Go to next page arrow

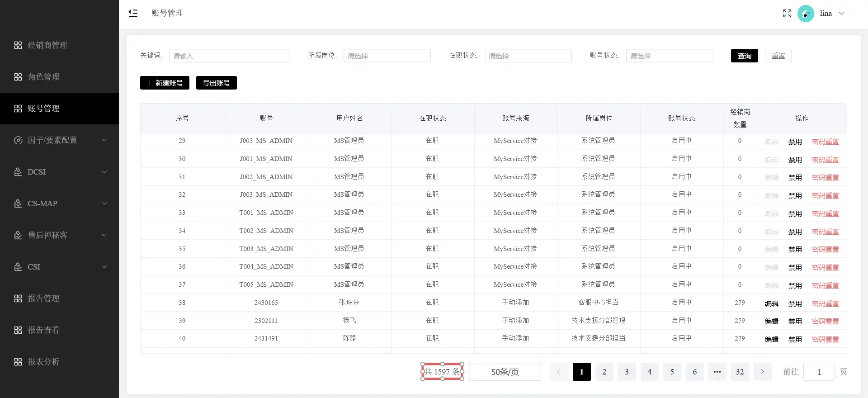coord(762,372)
